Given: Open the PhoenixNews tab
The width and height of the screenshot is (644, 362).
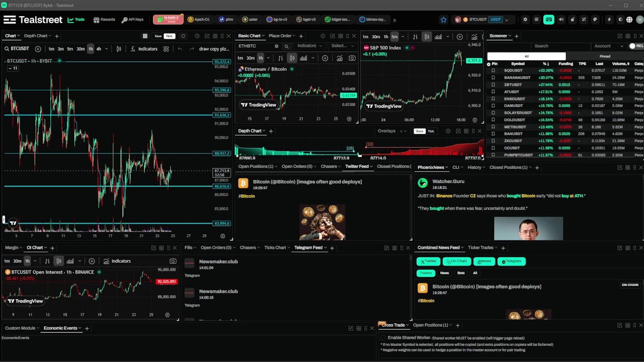Looking at the screenshot, I should (431, 167).
